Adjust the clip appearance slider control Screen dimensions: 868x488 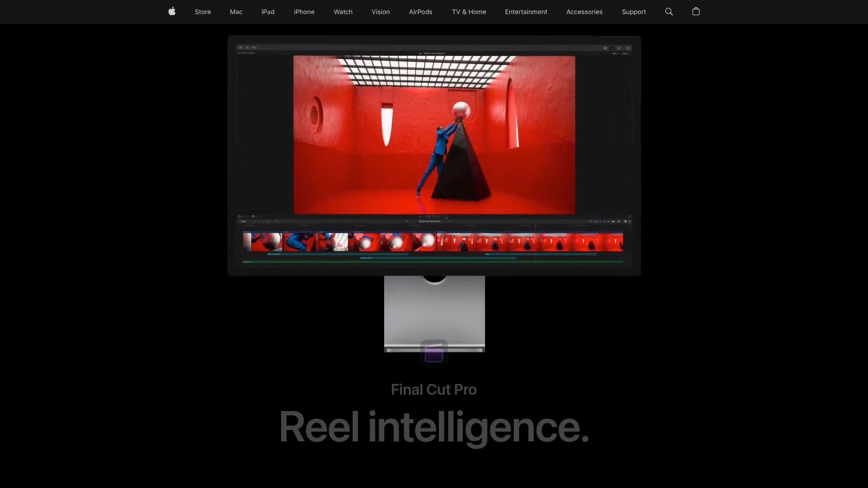tap(626, 221)
